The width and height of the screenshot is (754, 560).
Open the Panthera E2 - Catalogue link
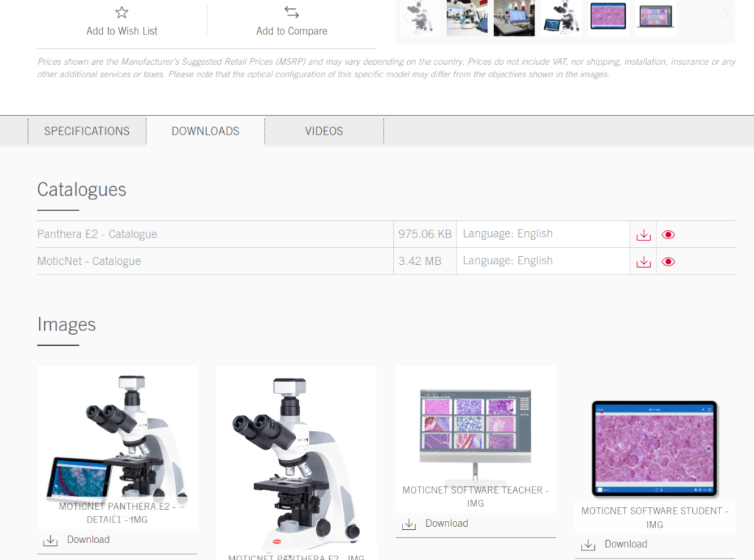[97, 234]
